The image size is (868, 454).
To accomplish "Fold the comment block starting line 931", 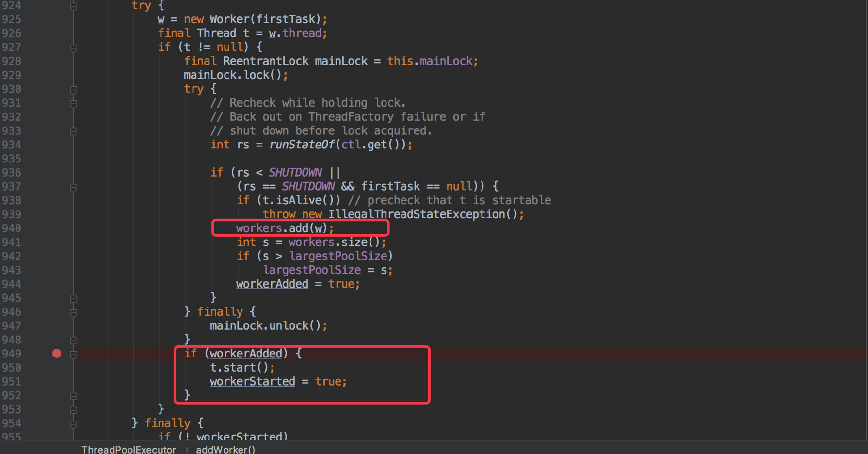I will point(74,103).
